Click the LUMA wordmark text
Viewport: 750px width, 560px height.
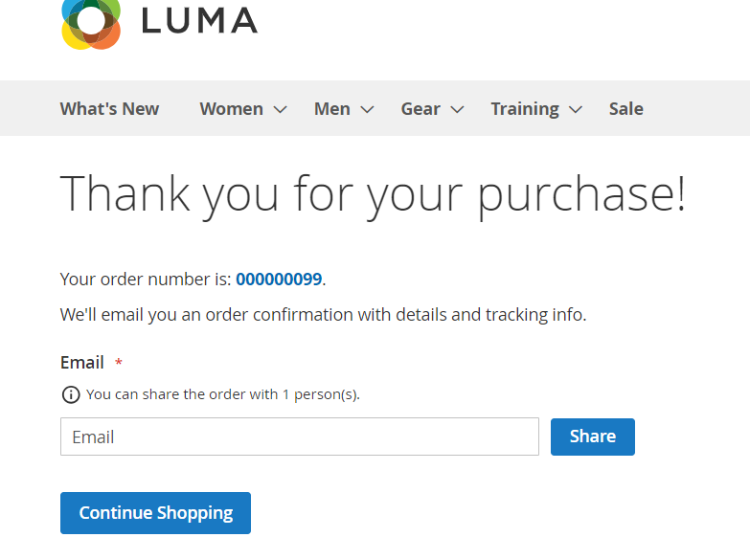click(x=199, y=20)
